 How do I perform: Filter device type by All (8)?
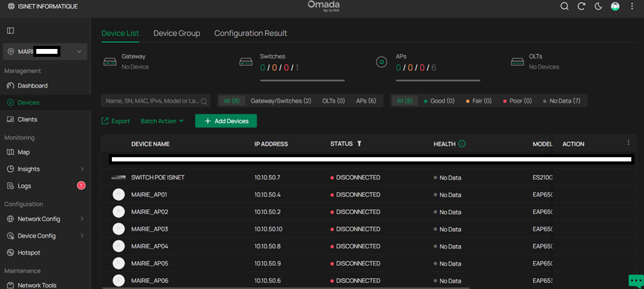click(232, 100)
